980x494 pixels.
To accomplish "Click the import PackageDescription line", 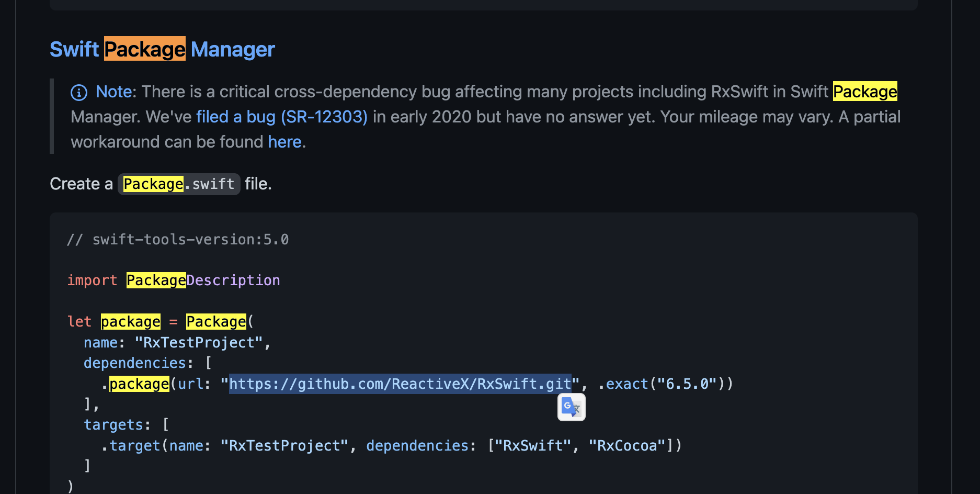I will pos(174,280).
